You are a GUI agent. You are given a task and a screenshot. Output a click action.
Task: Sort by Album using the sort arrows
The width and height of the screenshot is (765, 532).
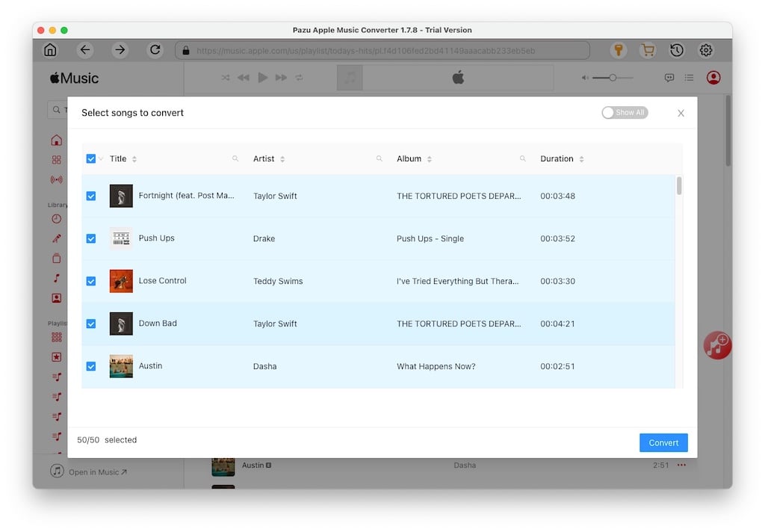click(x=430, y=159)
